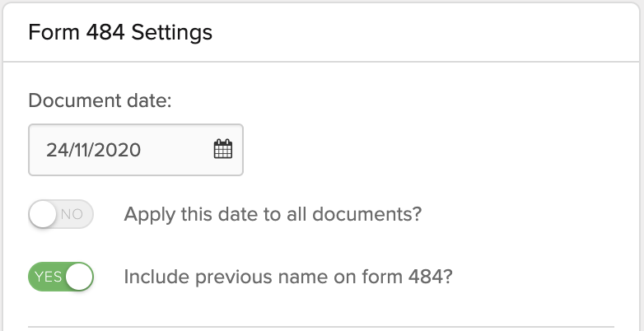Click the 24/11/2020 date text
Image resolution: width=644 pixels, height=331 pixels.
point(93,150)
